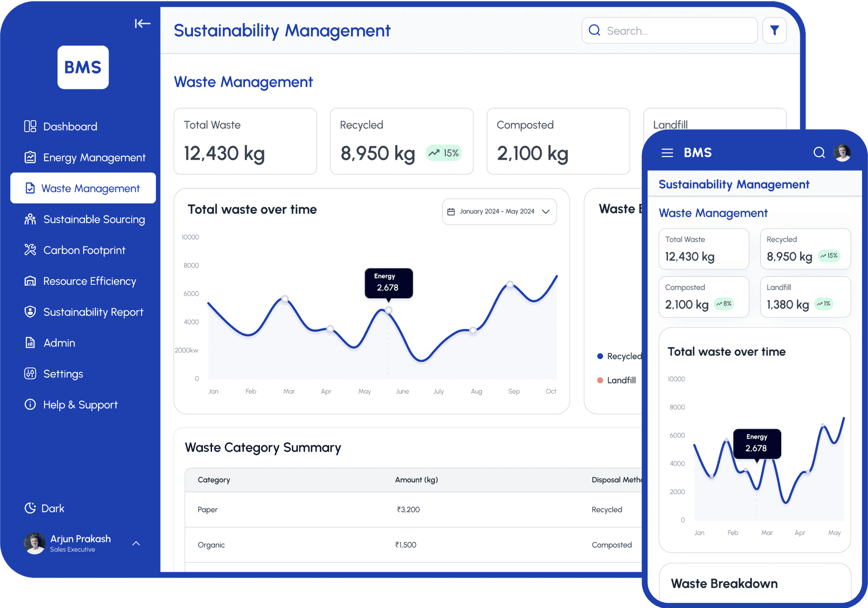This screenshot has height=608, width=868.
Task: Go to Sustainability Report page
Action: pos(93,312)
